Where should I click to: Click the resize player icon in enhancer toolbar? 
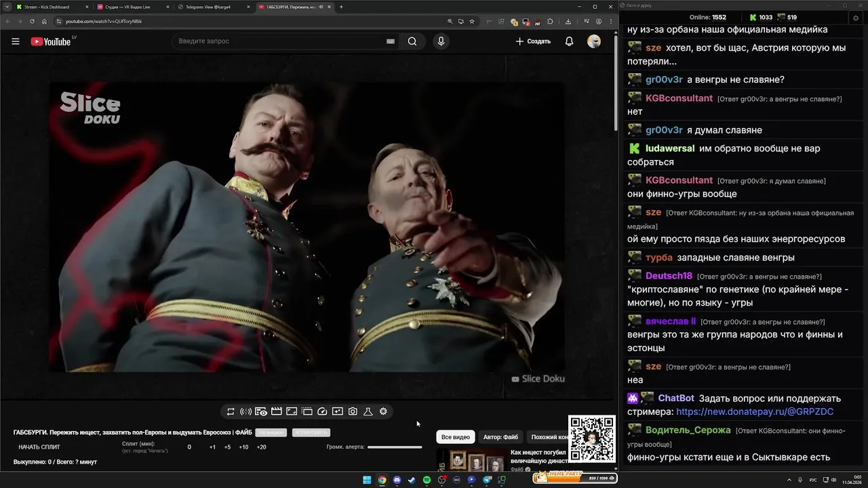[292, 411]
